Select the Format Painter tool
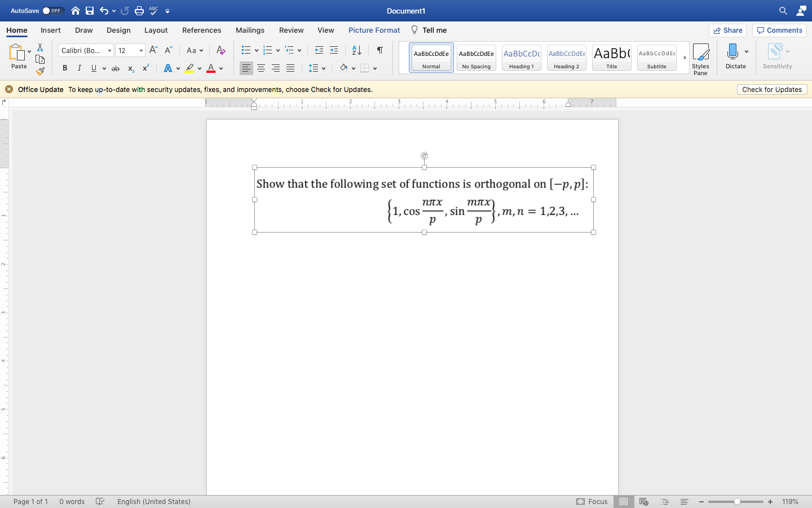Viewport: 812px width, 508px height. click(40, 71)
